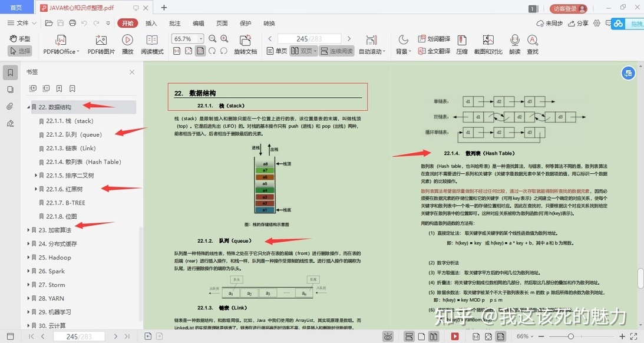This screenshot has height=343, width=644.
Task: Click the save icon in quick toolbar
Action: pos(60,23)
